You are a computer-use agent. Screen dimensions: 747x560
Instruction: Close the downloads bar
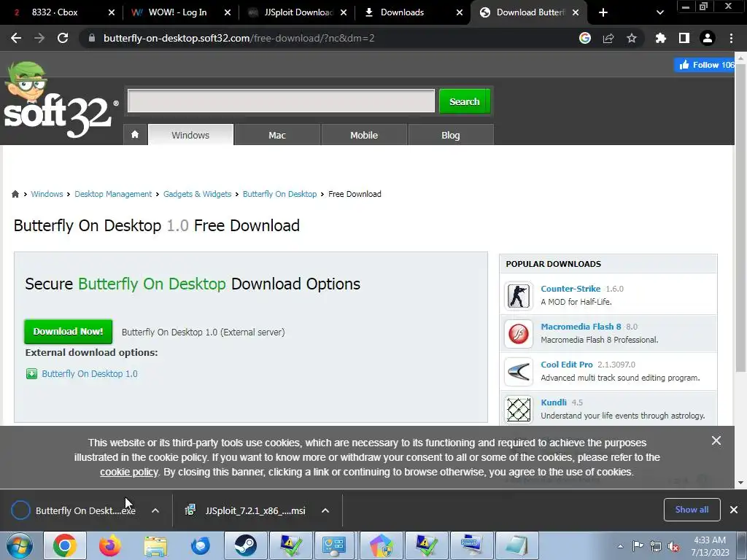(734, 510)
